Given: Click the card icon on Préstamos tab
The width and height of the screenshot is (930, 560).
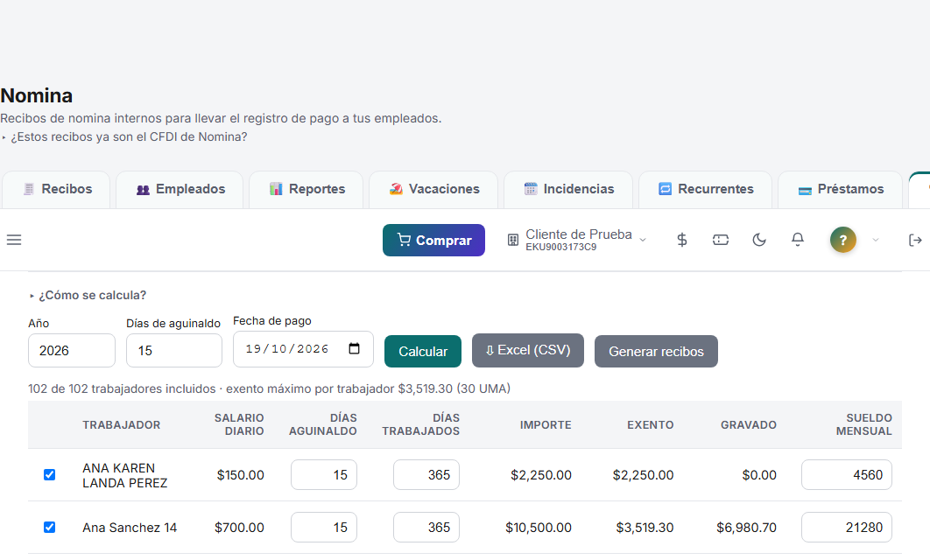Looking at the screenshot, I should point(805,190).
